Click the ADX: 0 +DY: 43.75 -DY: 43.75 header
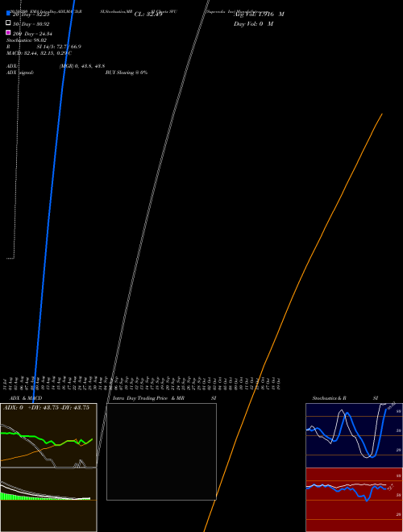The width and height of the screenshot is (403, 532). click(x=46, y=408)
